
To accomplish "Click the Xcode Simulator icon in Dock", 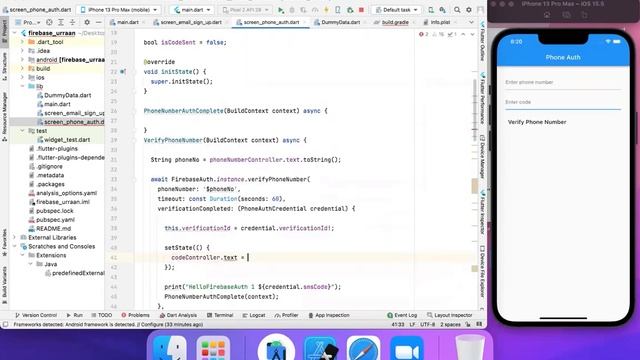I will (321, 349).
